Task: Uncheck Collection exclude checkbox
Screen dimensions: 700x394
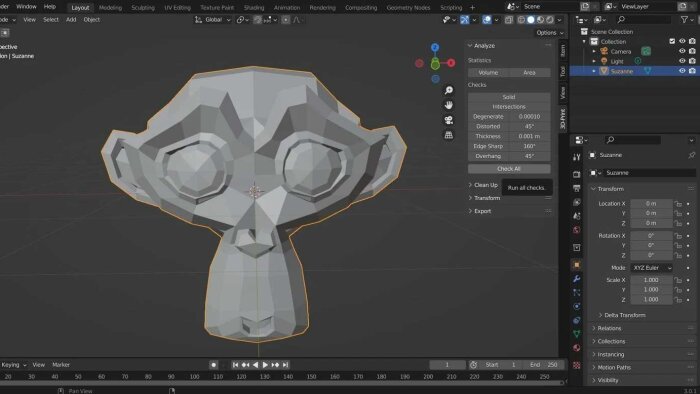Action: [672, 41]
